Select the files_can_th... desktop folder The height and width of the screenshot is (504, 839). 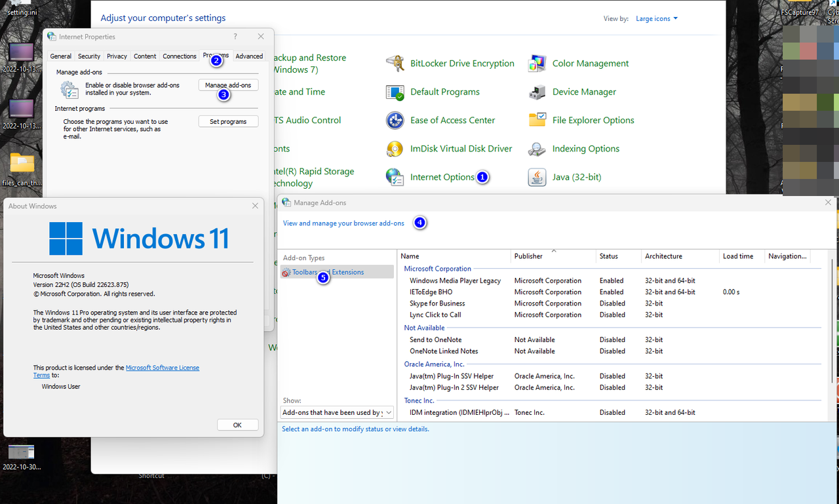tap(22, 170)
